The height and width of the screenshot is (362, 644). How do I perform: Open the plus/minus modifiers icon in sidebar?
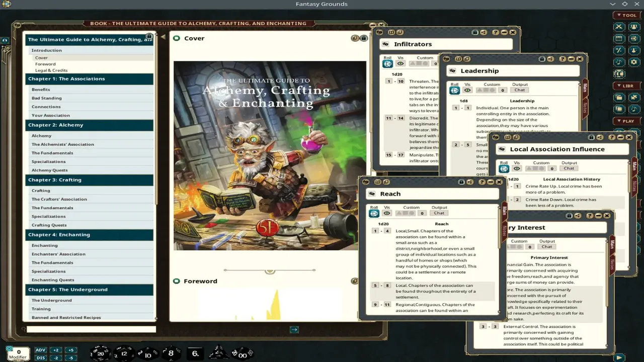(619, 50)
